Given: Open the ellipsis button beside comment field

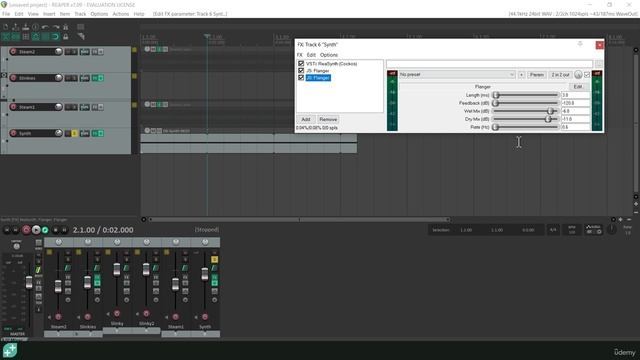Looking at the screenshot, I should 598,64.
